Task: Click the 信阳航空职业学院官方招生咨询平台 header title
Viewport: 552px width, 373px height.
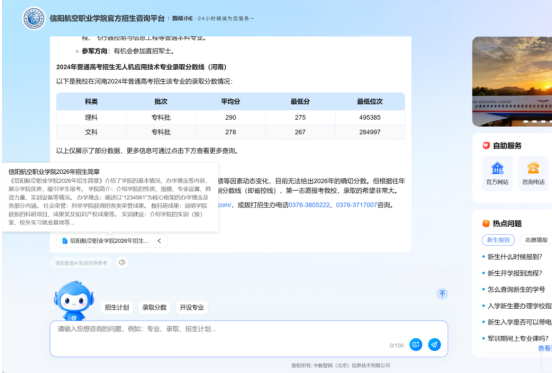Action: pyautogui.click(x=107, y=18)
